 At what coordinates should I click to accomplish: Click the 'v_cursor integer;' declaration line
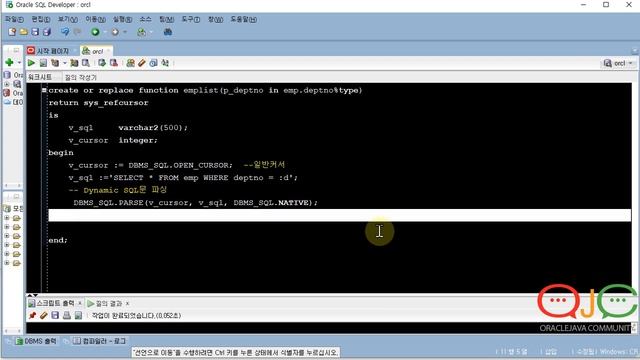click(113, 140)
